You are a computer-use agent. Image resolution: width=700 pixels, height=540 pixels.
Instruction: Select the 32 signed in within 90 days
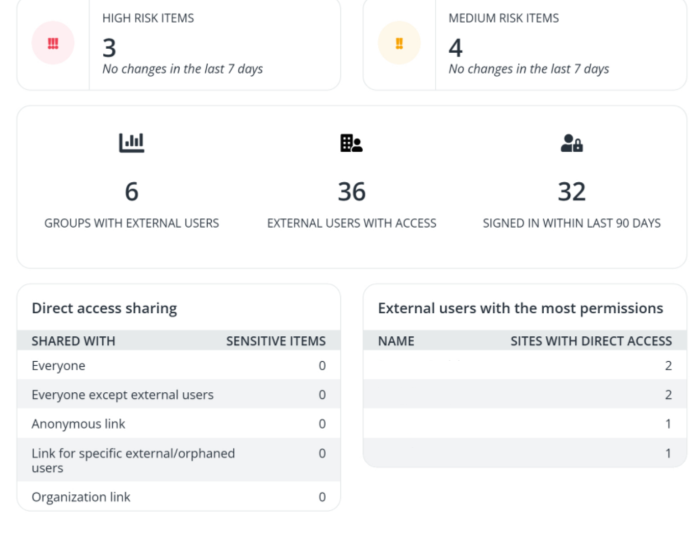(571, 191)
